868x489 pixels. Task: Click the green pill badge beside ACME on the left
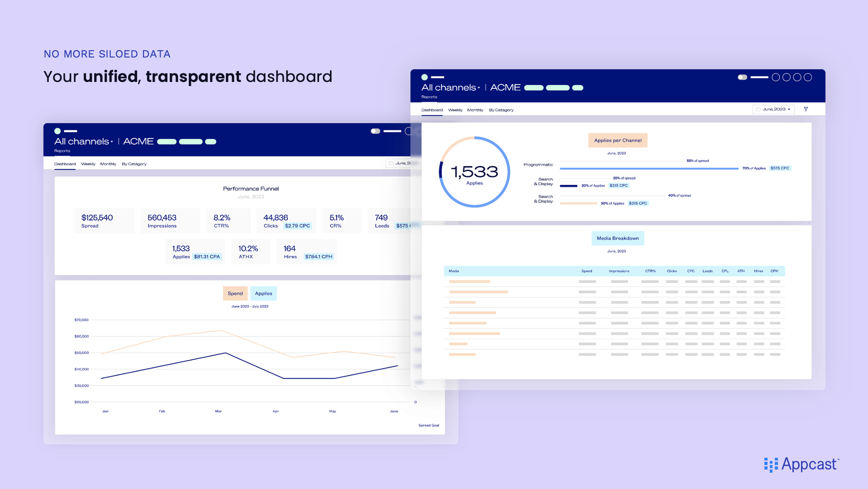point(167,141)
